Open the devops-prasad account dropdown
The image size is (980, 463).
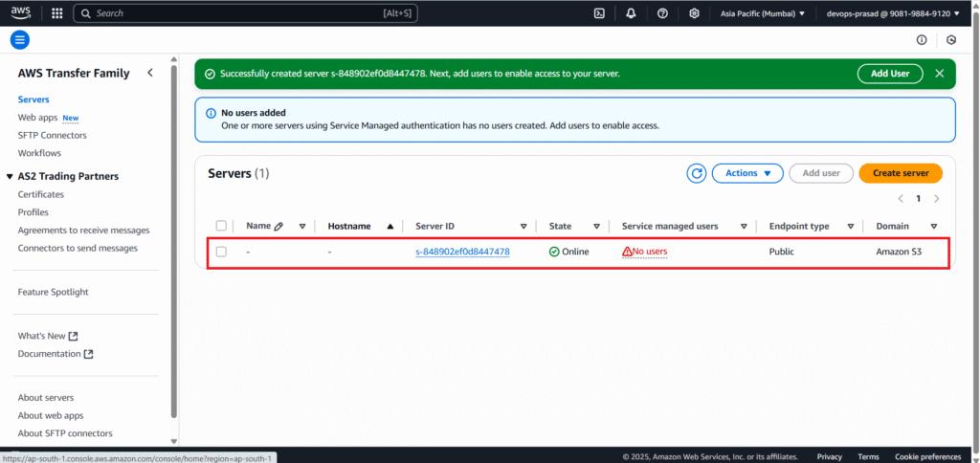pyautogui.click(x=893, y=13)
